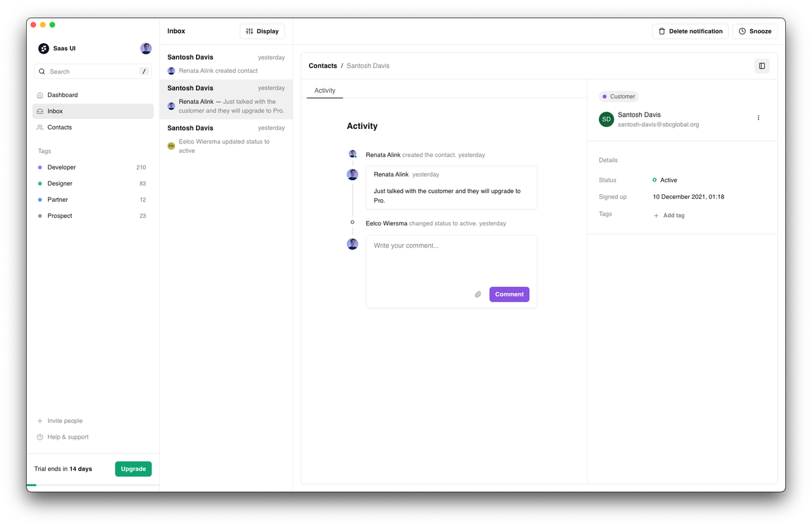Click Invite people in the sidebar
Viewport: 812px width, 527px height.
tap(64, 420)
